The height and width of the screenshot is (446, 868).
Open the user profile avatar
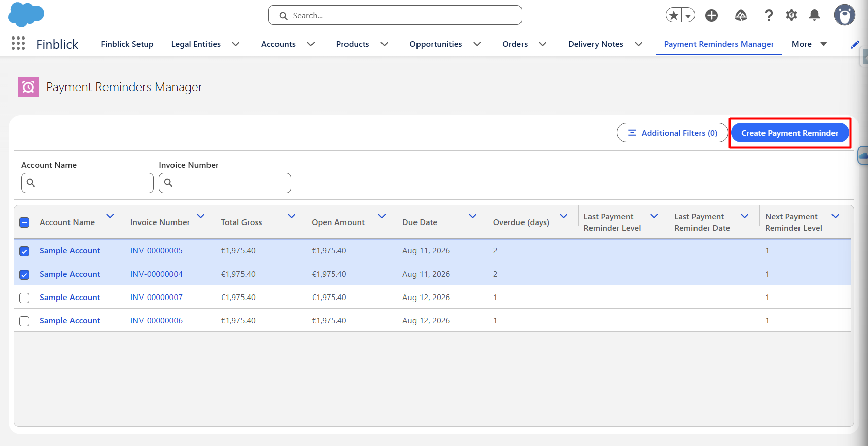(x=845, y=15)
